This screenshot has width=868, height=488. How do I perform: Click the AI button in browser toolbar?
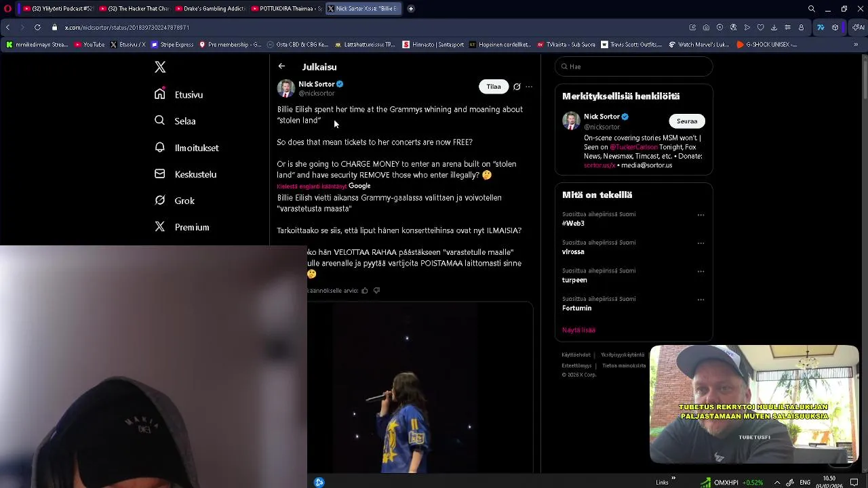pyautogui.click(x=858, y=27)
